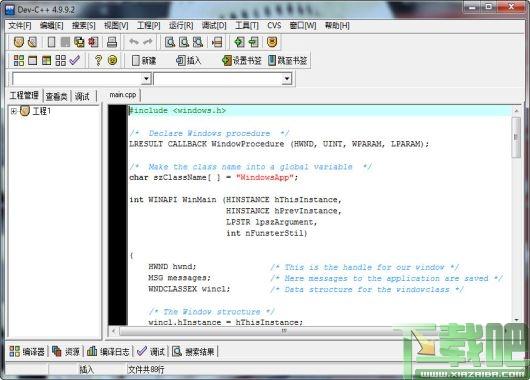
Task: Click the 设置书签 bookmark button
Action: (242, 61)
